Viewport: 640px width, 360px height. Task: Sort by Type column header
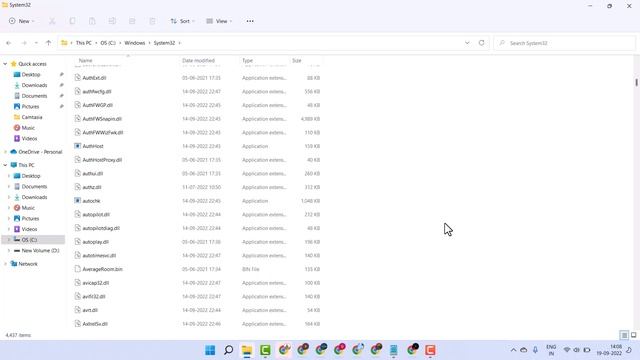tap(247, 60)
